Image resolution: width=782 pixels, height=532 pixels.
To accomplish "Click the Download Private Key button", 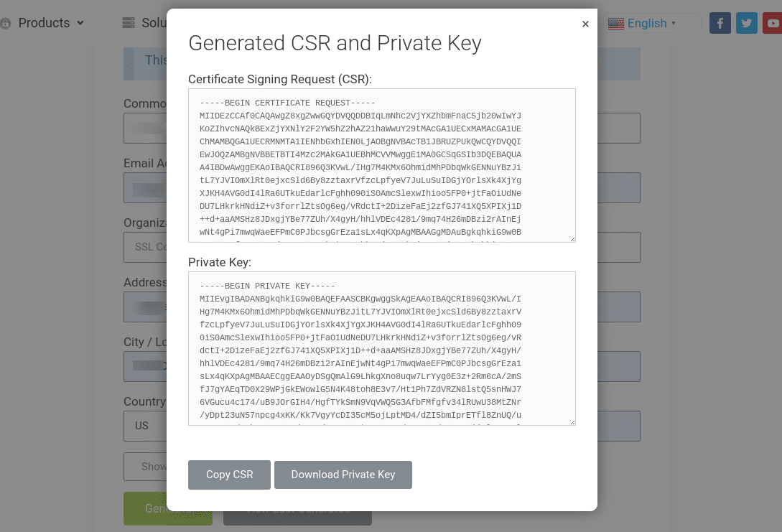I will (x=343, y=475).
